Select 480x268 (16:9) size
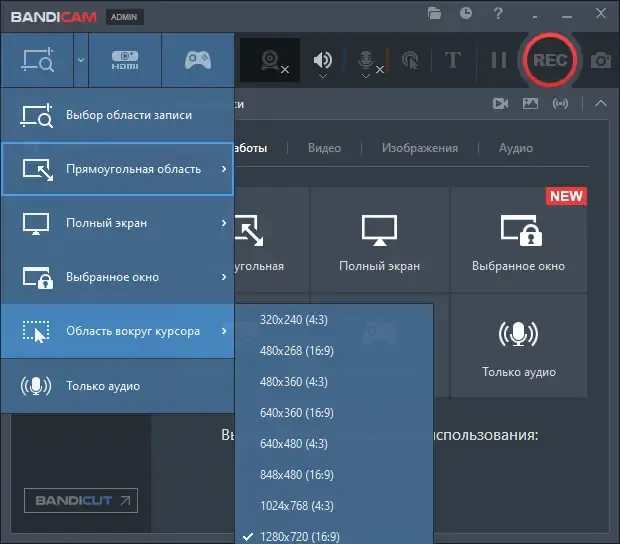 pyautogui.click(x=334, y=351)
